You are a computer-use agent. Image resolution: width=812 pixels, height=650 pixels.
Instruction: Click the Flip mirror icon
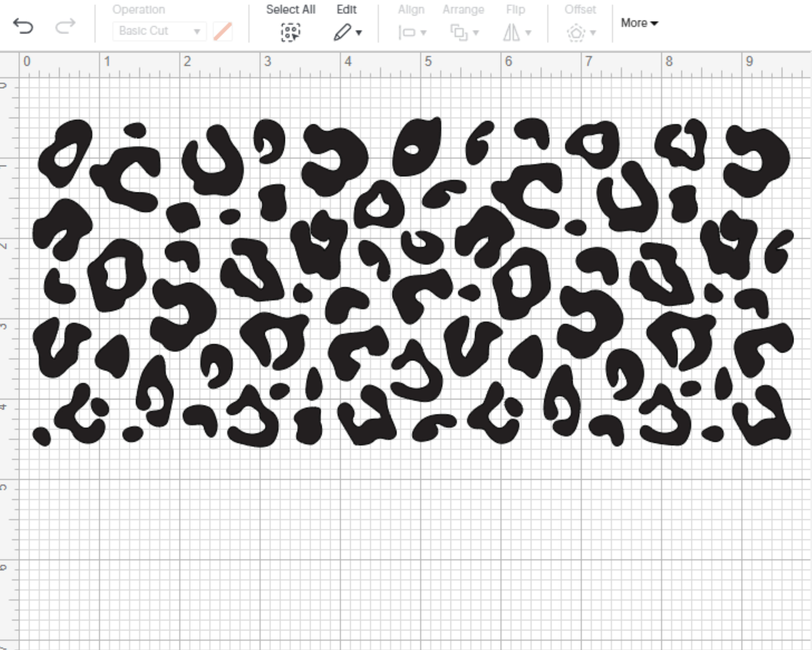[x=512, y=32]
